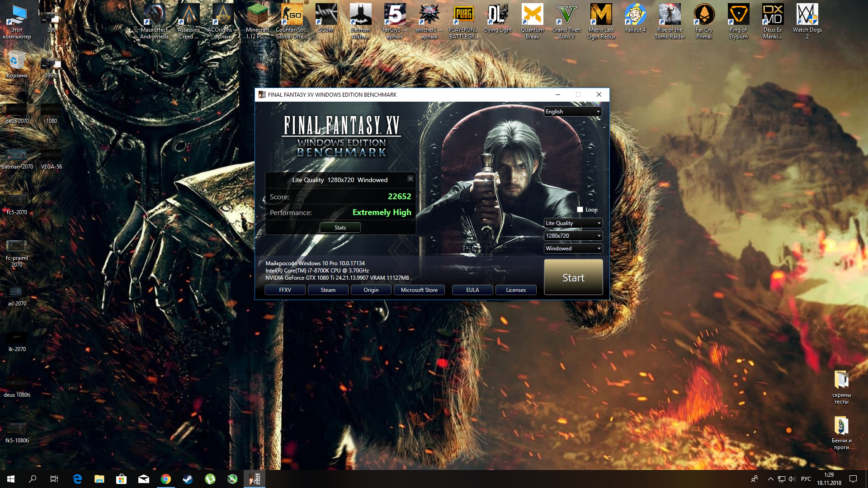Viewport: 868px width, 488px height.
Task: Open Google Chrome from the taskbar
Action: tap(166, 479)
